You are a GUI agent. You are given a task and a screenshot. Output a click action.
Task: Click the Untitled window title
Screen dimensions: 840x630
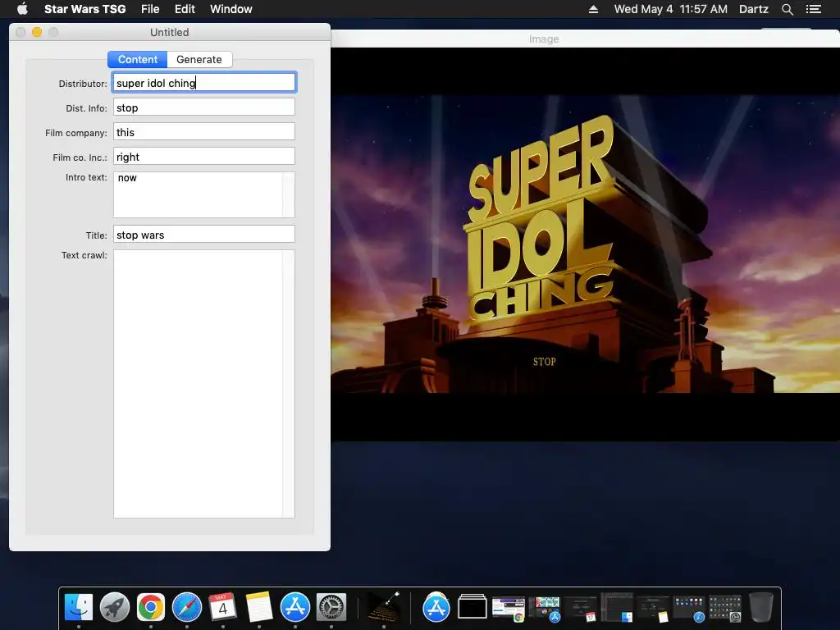[169, 32]
